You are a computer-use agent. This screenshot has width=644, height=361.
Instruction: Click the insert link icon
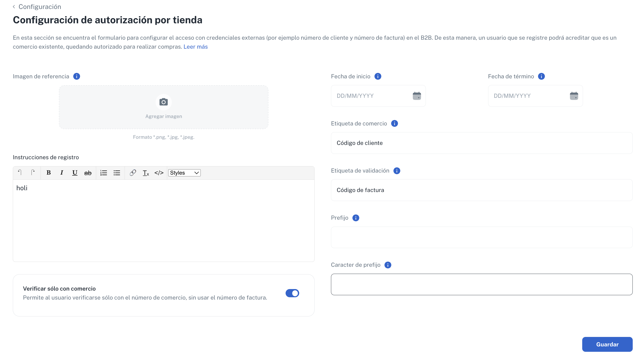133,173
